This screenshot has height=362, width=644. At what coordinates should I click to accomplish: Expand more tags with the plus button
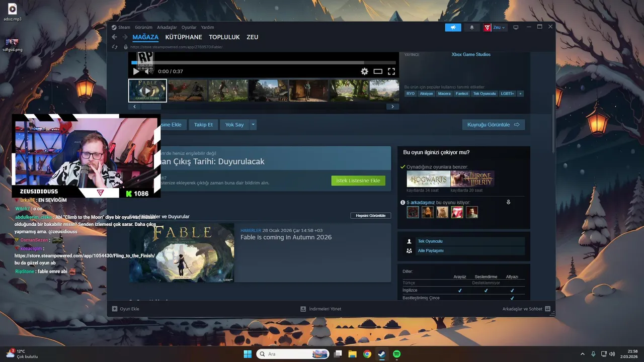tap(520, 94)
